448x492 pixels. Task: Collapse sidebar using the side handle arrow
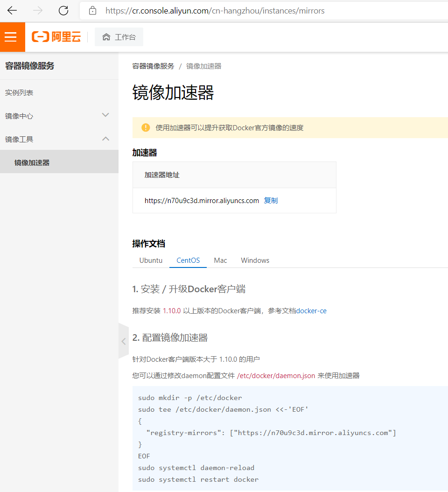coord(124,341)
